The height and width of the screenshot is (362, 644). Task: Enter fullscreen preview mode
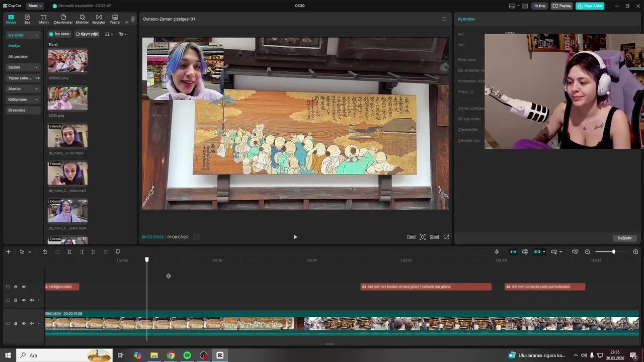tap(446, 237)
